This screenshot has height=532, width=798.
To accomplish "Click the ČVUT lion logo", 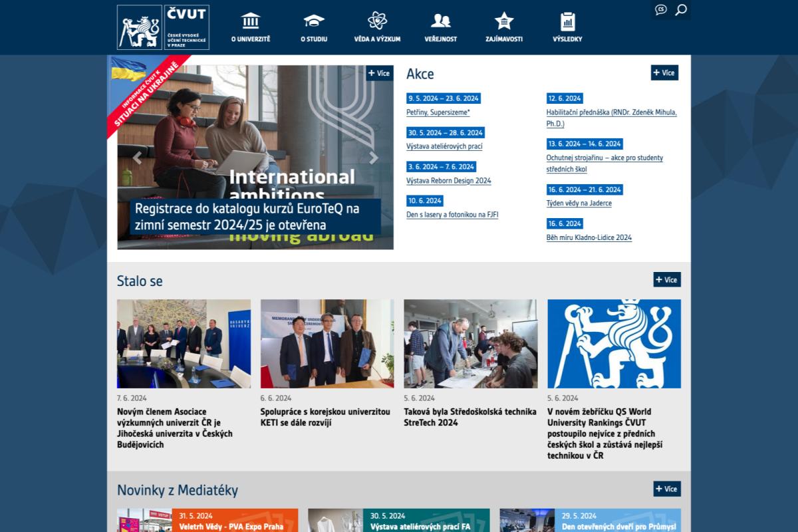I will click(163, 27).
